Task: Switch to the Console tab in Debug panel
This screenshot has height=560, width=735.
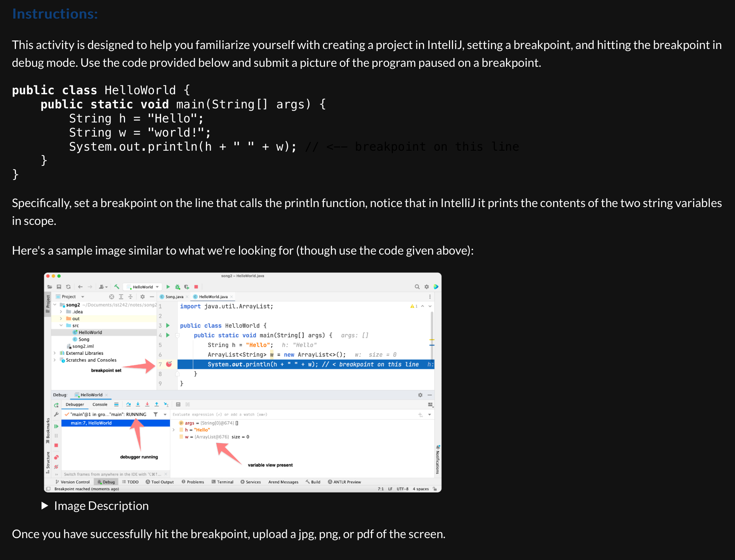Action: pos(100,405)
